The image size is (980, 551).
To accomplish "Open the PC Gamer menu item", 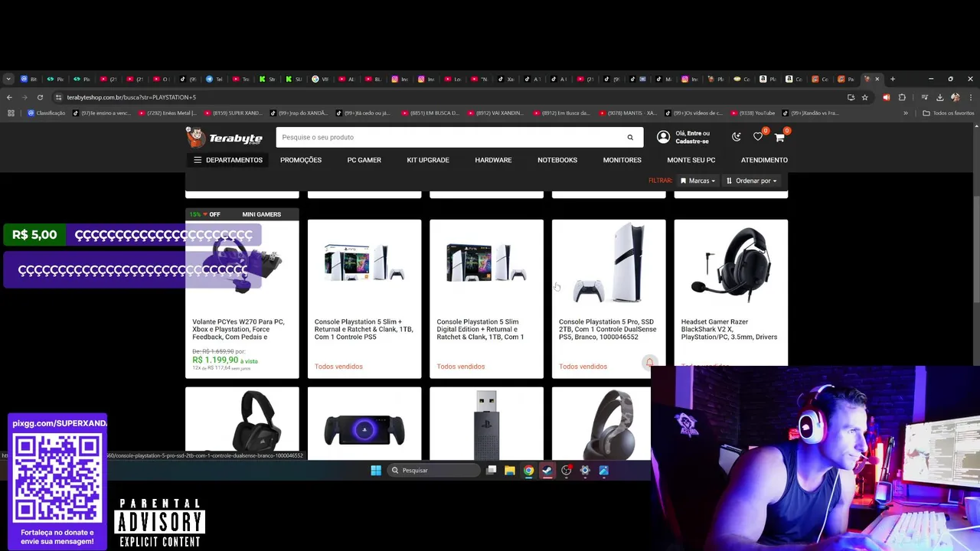I will [x=364, y=160].
